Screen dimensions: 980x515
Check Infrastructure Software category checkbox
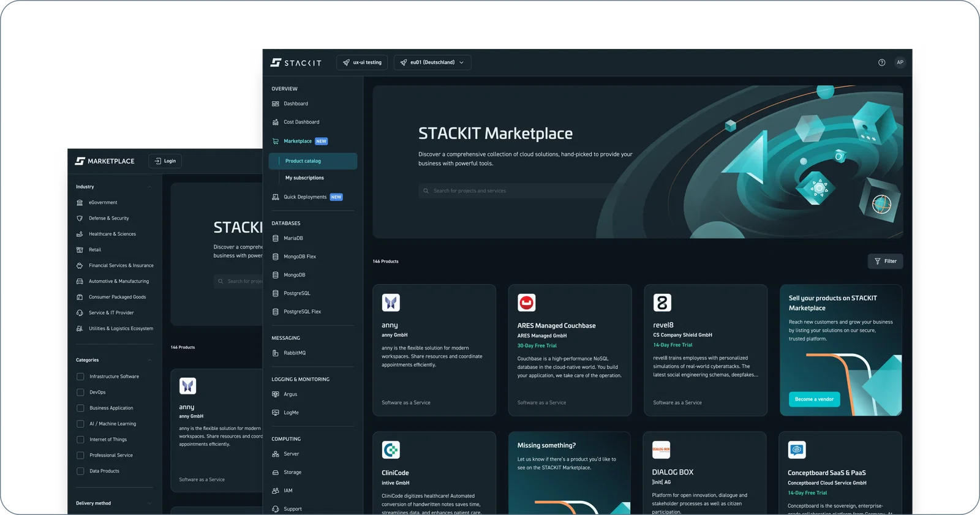click(80, 377)
